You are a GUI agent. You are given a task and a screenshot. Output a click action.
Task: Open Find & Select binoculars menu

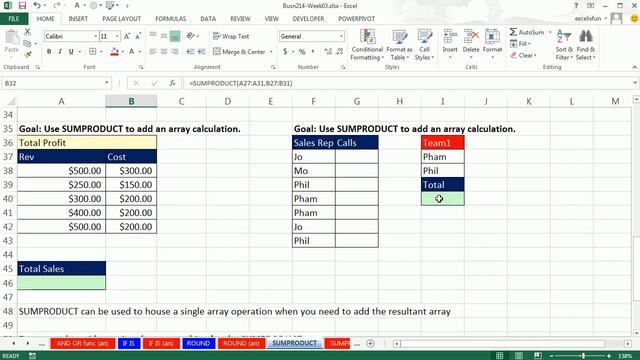[x=586, y=45]
